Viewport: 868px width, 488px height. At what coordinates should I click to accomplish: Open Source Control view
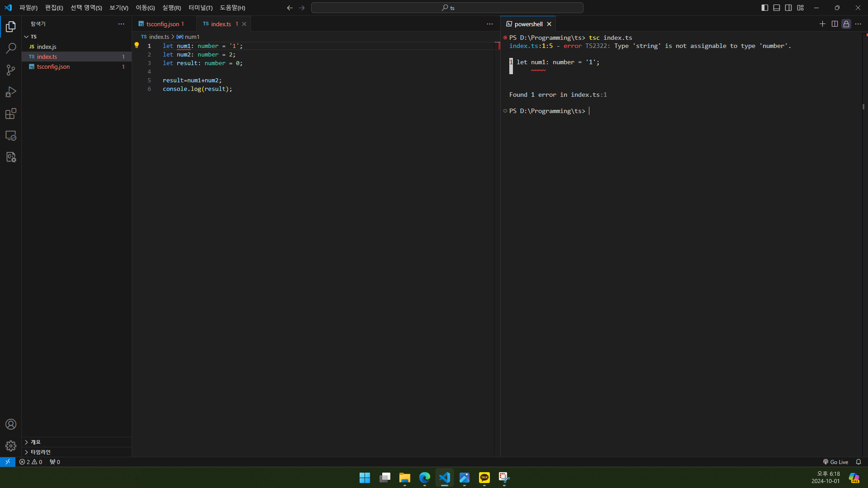(11, 70)
